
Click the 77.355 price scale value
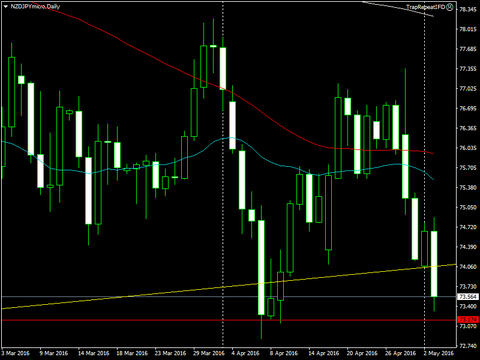pos(468,69)
